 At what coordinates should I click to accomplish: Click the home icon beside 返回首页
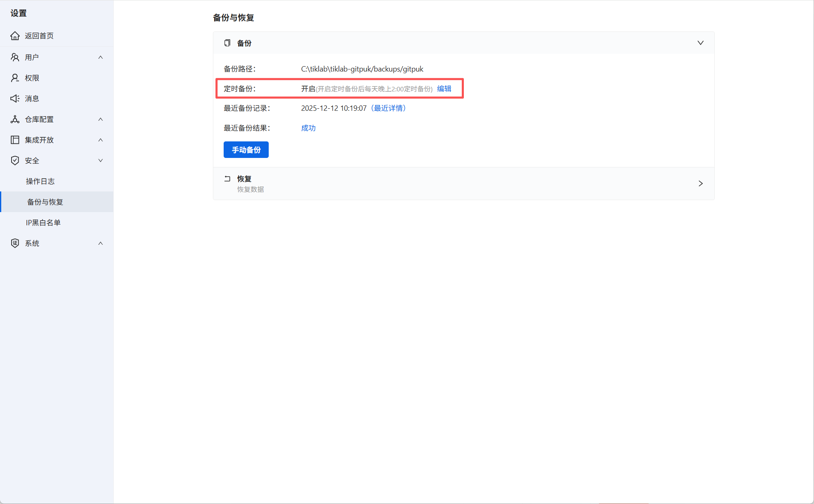click(x=15, y=36)
